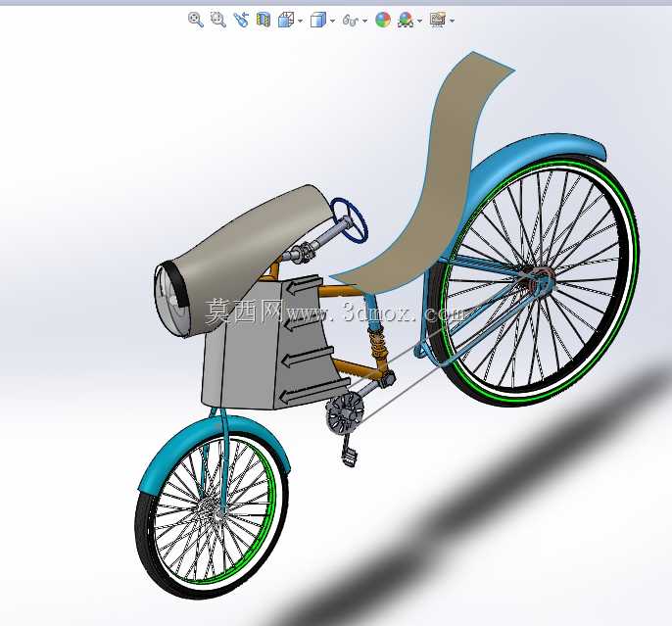The width and height of the screenshot is (672, 626).
Task: Click the Zoom to Fit icon
Action: pyautogui.click(x=196, y=20)
